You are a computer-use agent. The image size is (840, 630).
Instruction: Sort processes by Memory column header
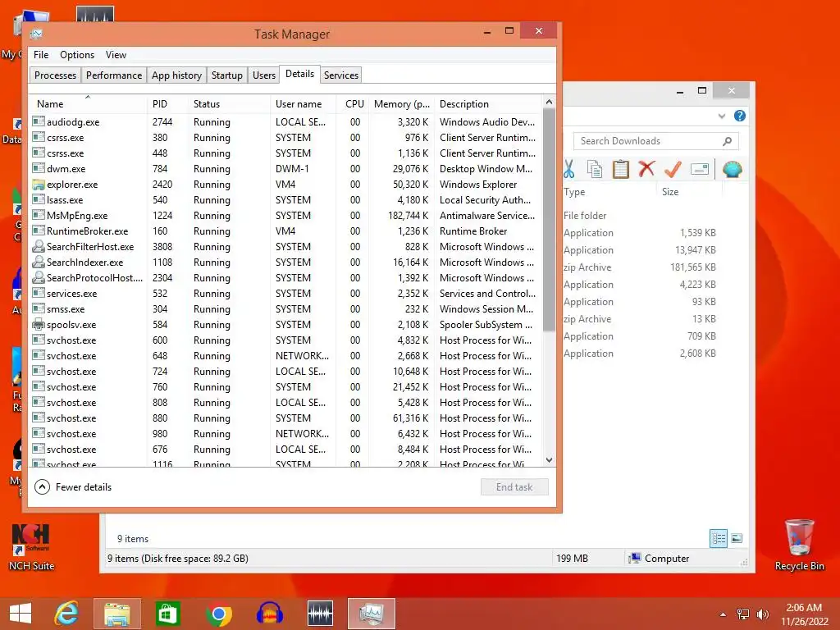[401, 104]
